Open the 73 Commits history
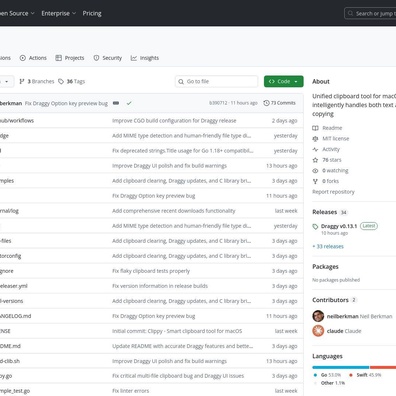This screenshot has width=396, height=396. tap(279, 103)
